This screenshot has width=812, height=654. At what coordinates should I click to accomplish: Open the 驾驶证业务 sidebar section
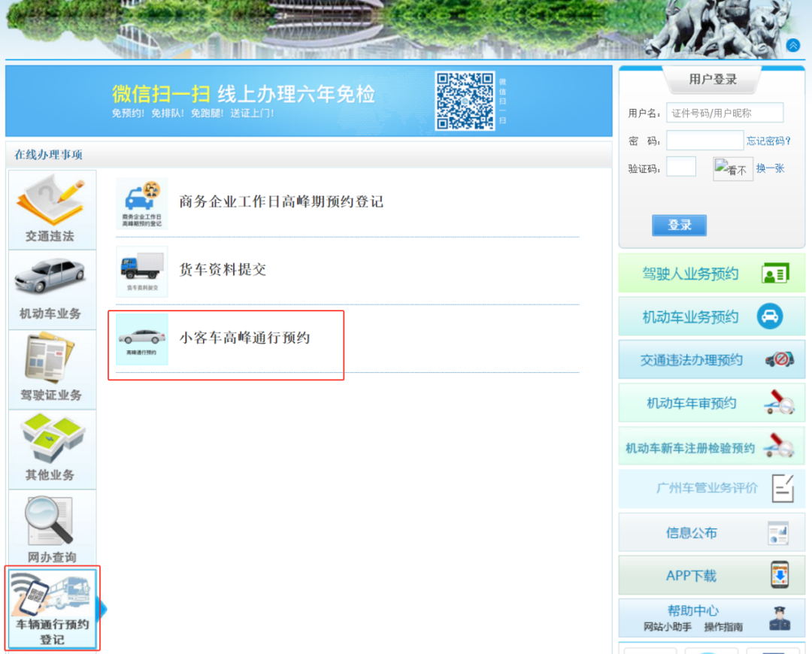(51, 369)
